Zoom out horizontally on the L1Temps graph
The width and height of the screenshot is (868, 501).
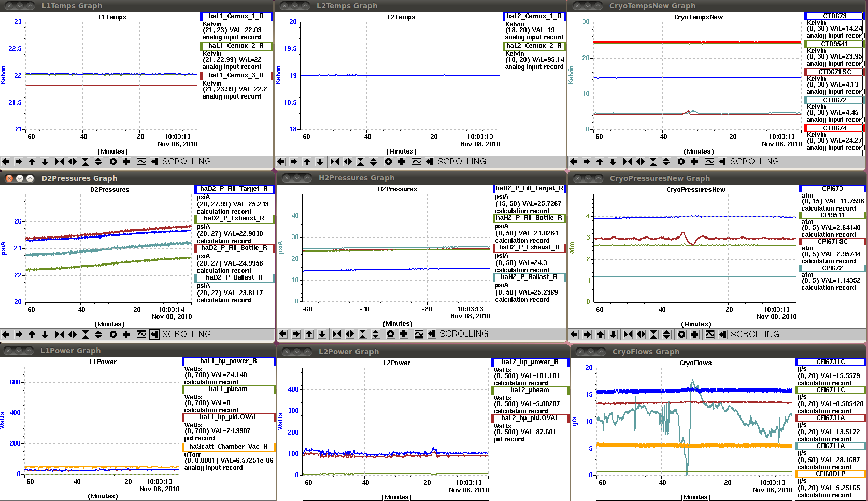[x=73, y=162]
